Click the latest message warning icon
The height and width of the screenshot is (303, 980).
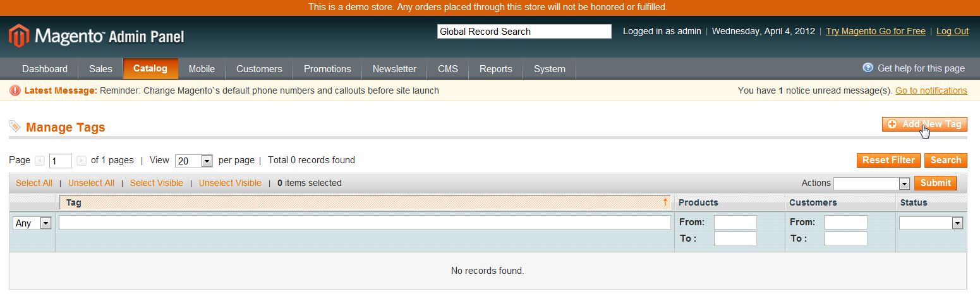15,90
